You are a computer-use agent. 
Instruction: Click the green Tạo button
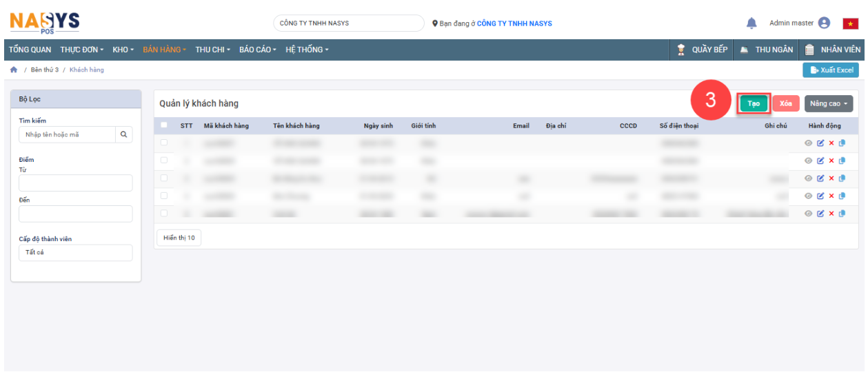754,103
